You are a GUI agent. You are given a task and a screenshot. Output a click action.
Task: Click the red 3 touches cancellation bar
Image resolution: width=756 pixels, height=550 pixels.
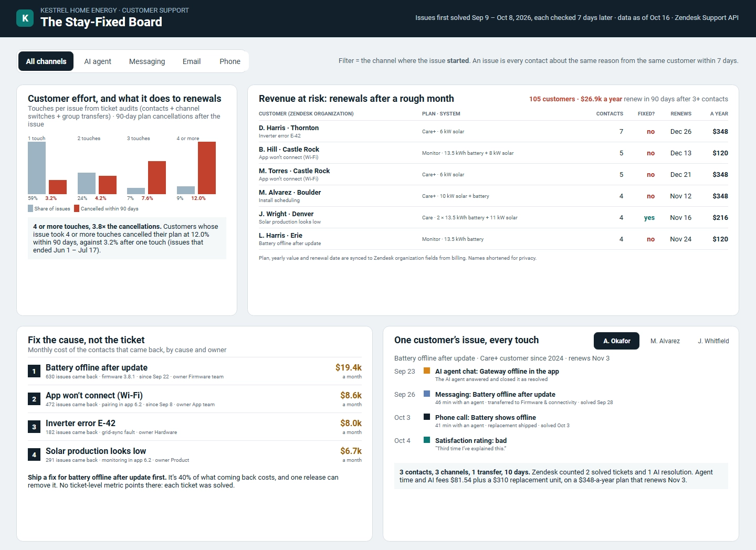pos(157,177)
